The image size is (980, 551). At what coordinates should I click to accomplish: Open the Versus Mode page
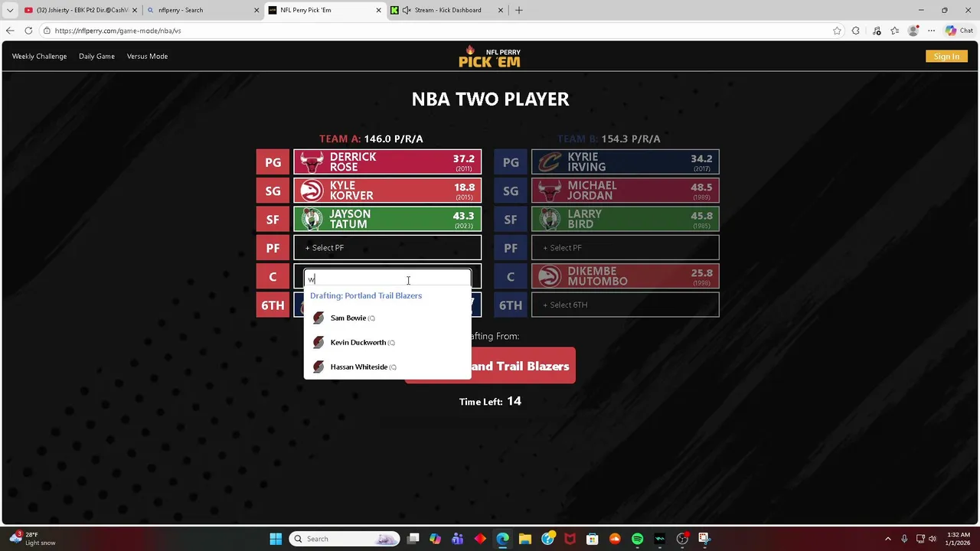[147, 57]
